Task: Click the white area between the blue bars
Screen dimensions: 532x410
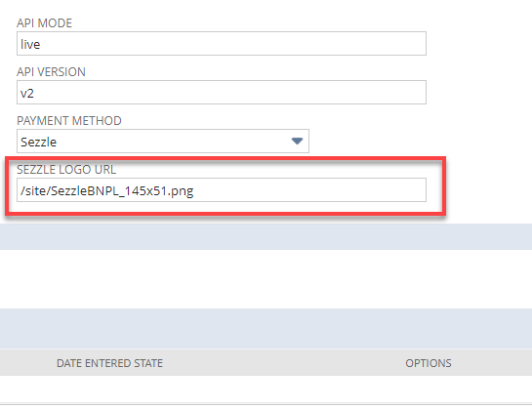Action: pyautogui.click(x=266, y=279)
